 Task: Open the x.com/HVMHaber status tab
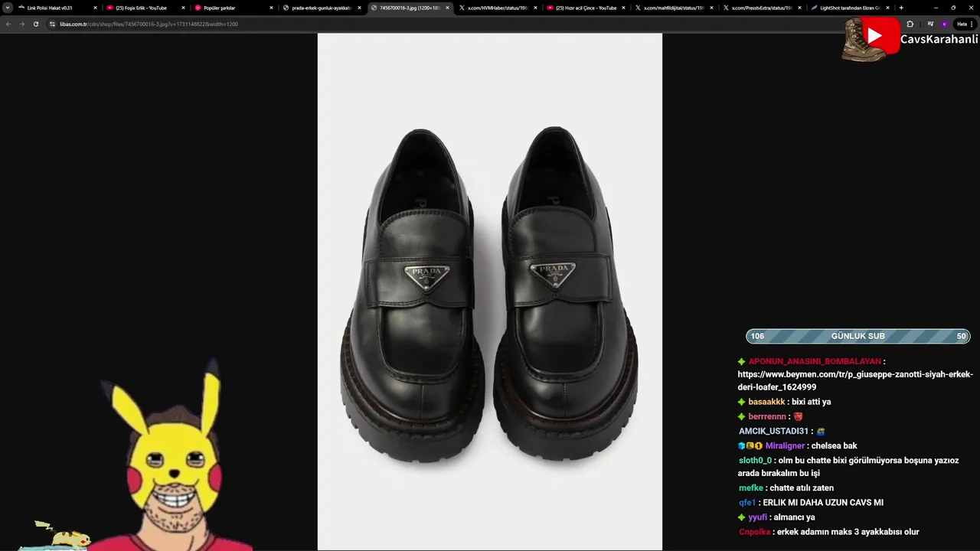coord(497,8)
